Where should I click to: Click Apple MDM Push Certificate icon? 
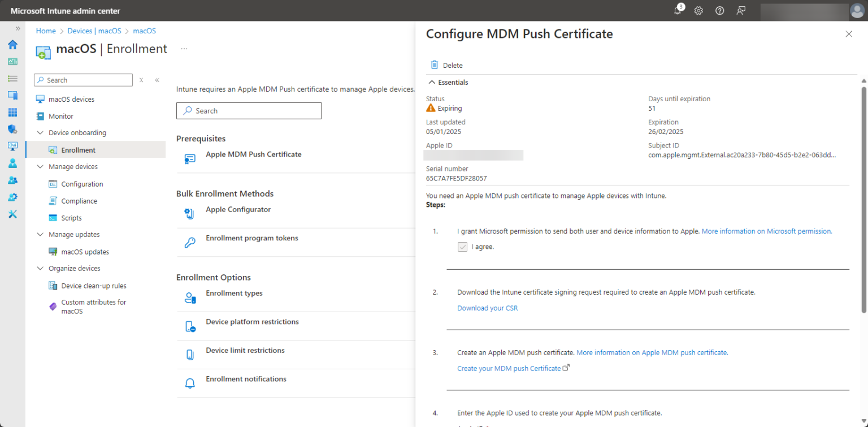[x=190, y=159]
